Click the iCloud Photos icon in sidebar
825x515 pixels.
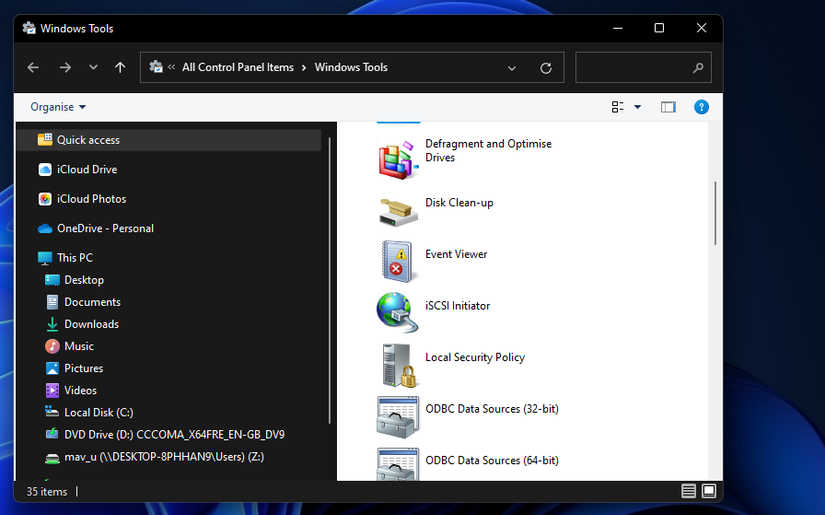click(x=45, y=199)
